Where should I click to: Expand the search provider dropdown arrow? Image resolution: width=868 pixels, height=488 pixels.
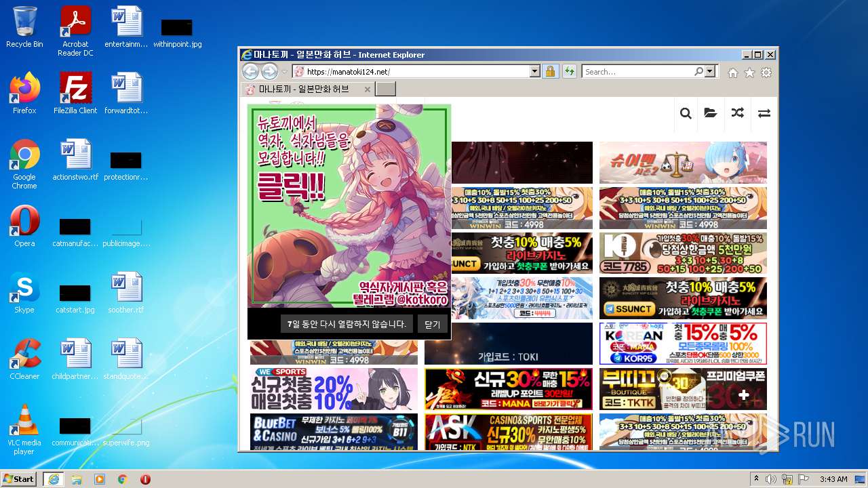(x=710, y=71)
